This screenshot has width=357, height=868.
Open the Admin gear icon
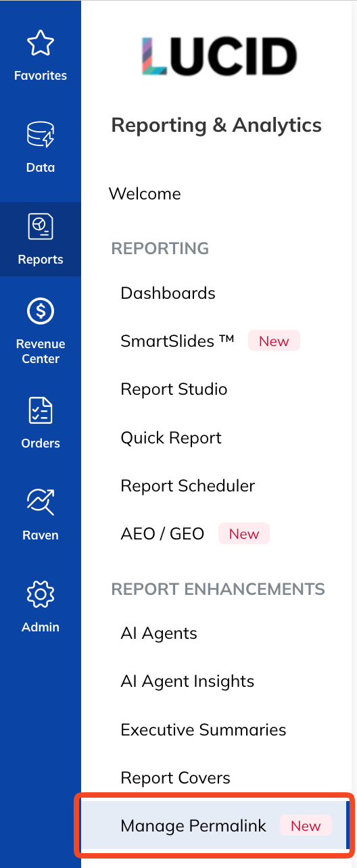[x=41, y=594]
